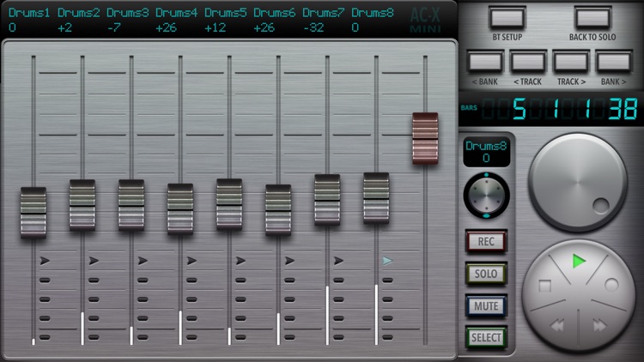
Task: Click the Drums7 arrow marker below fader
Action: 338,261
